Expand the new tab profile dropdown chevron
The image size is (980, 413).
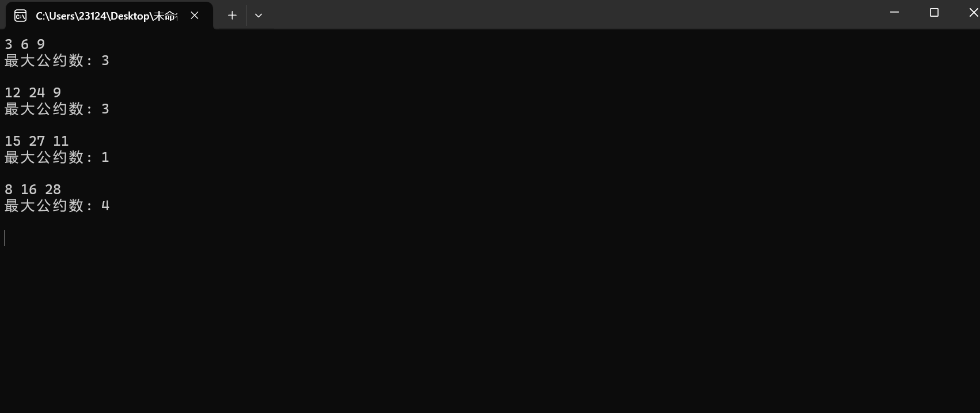coord(259,16)
